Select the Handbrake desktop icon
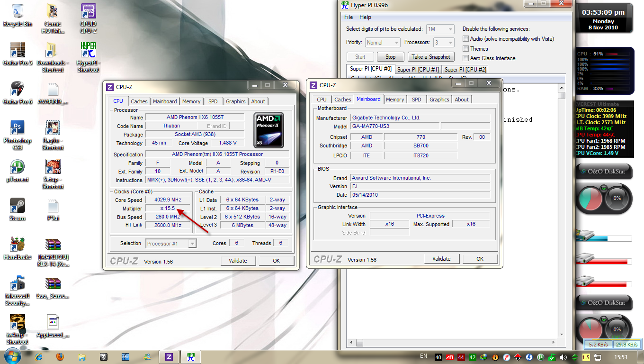 pos(18,248)
